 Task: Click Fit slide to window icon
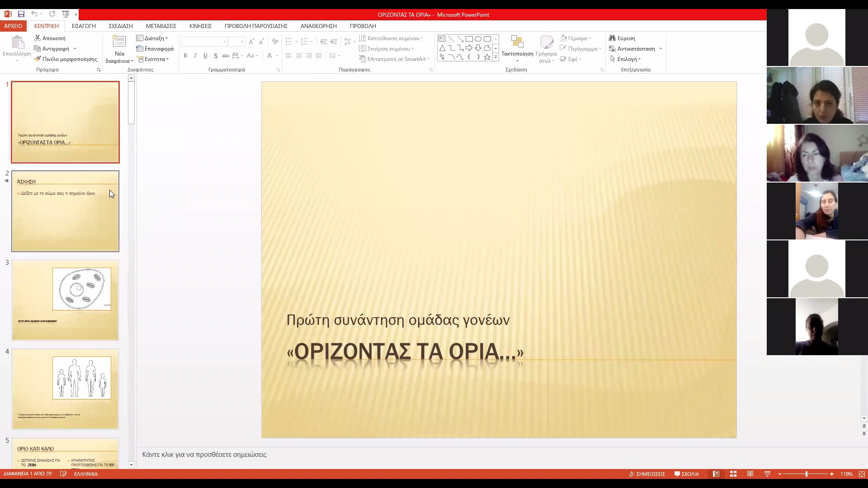pos(862,474)
